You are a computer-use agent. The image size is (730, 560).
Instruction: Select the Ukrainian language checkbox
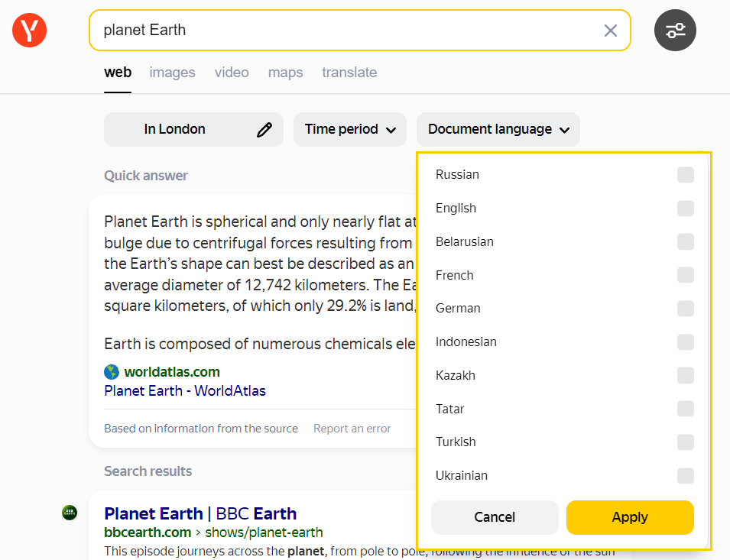(685, 476)
